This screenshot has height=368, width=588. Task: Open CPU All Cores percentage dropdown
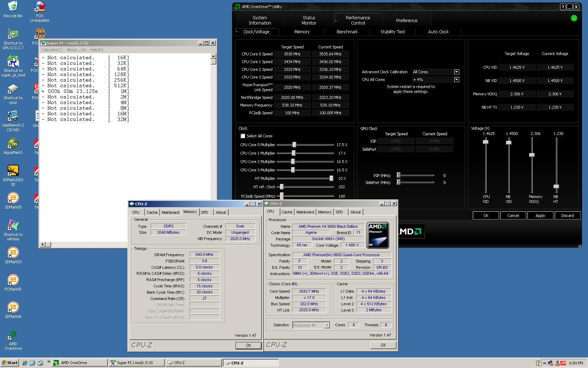pos(456,80)
